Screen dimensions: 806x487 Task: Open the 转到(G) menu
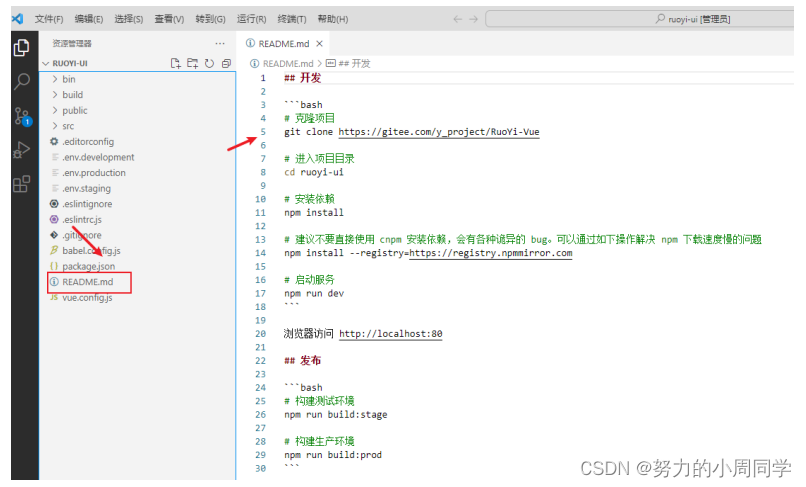[210, 19]
